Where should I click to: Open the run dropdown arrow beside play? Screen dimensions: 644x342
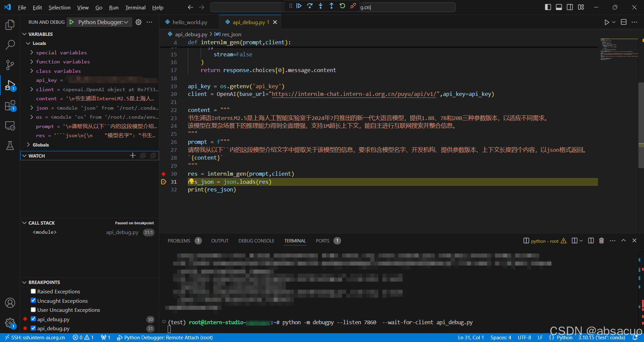[614, 22]
